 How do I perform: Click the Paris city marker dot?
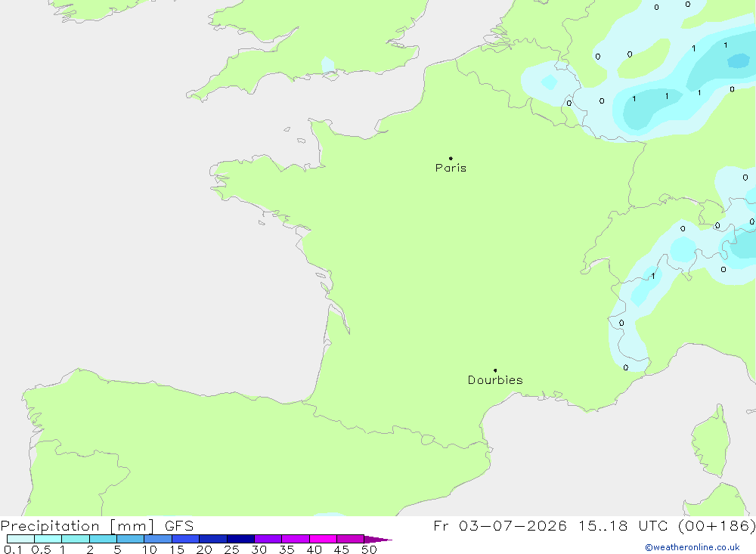coord(451,158)
